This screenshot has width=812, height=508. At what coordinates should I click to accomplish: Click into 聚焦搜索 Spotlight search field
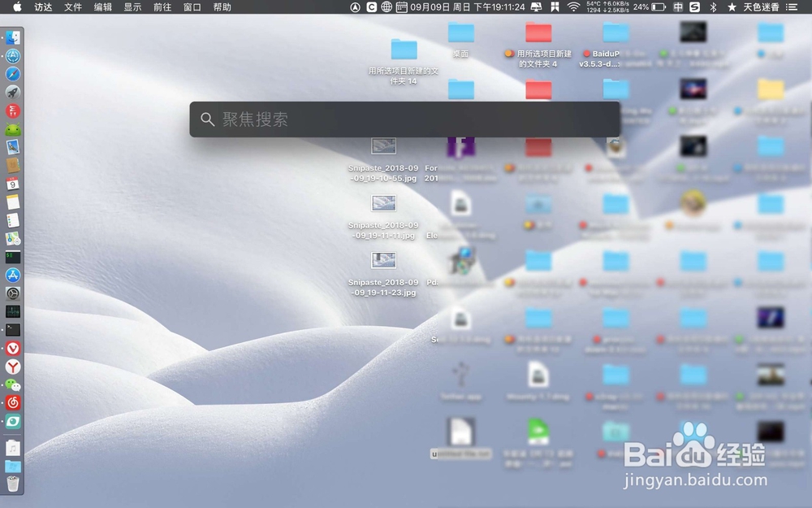[x=404, y=119]
